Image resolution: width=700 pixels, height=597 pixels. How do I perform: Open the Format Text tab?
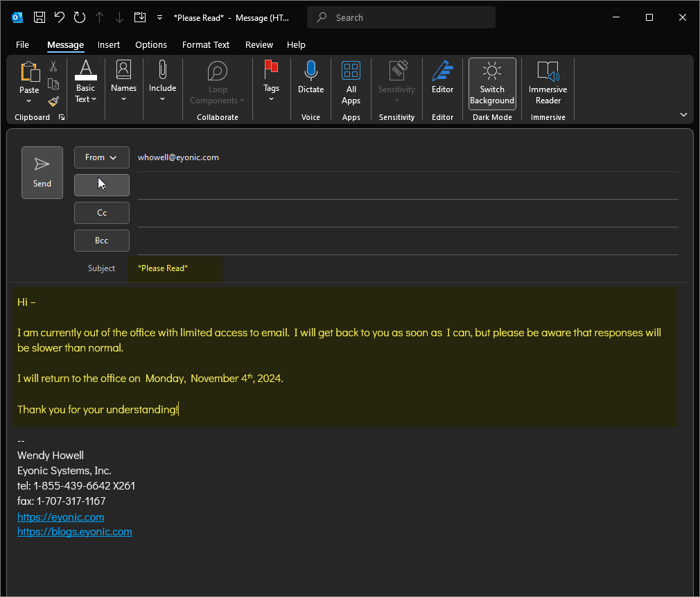coord(206,44)
